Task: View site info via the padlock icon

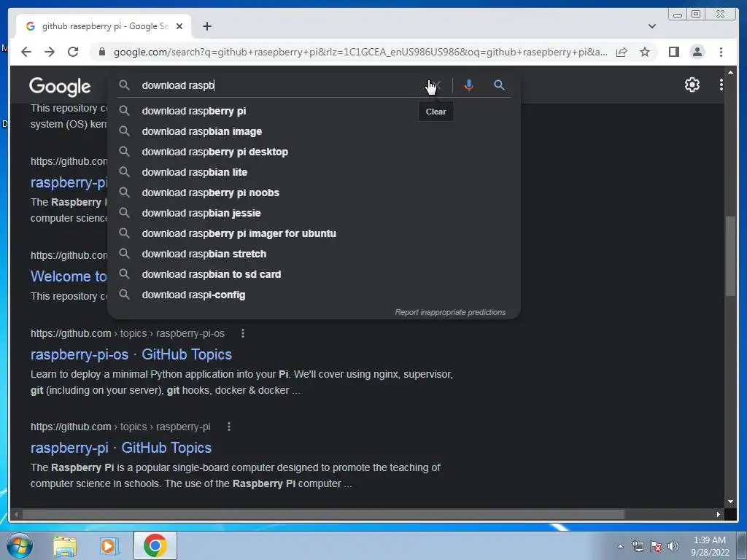Action: click(101, 52)
